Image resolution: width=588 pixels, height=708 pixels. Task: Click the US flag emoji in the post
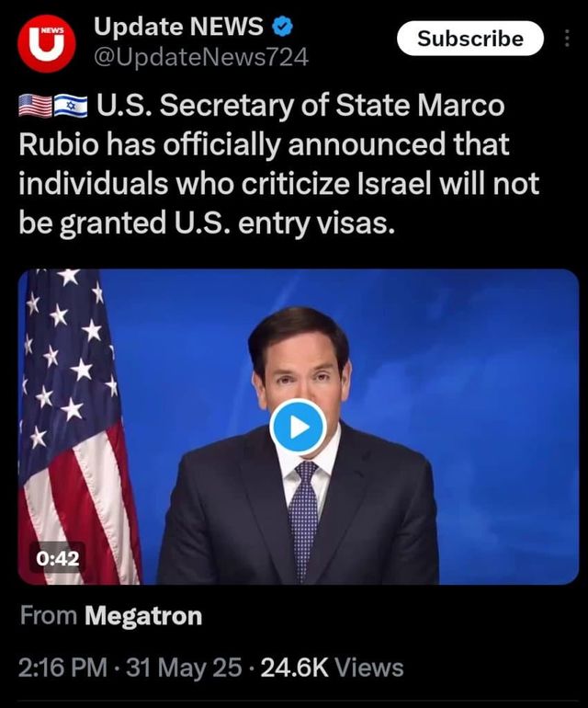coord(36,106)
